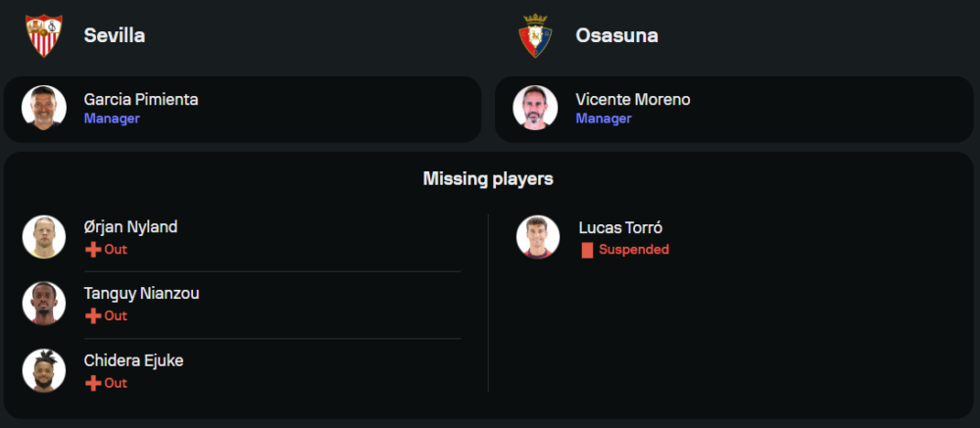
Task: Click the Missing players section heading
Action: click(x=488, y=179)
